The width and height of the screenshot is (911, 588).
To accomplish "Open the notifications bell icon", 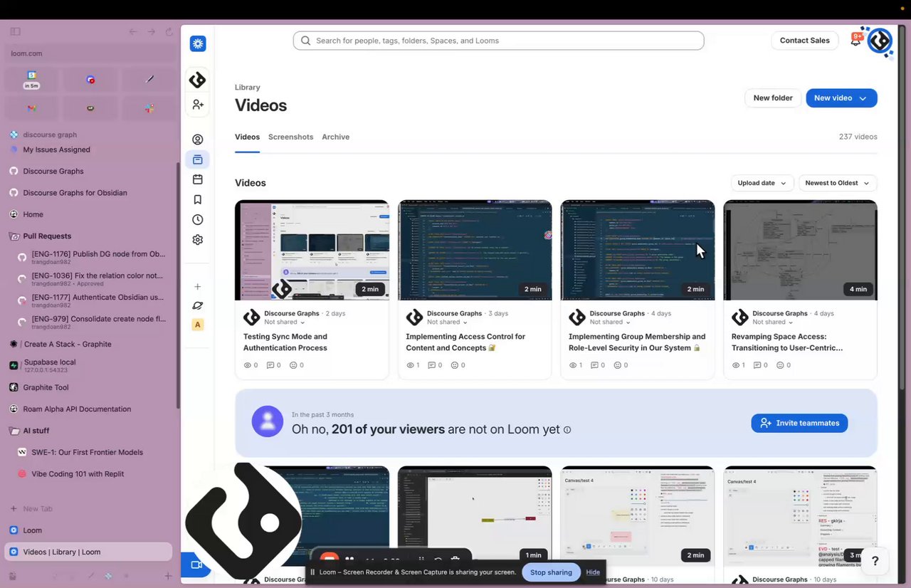I will (x=855, y=41).
